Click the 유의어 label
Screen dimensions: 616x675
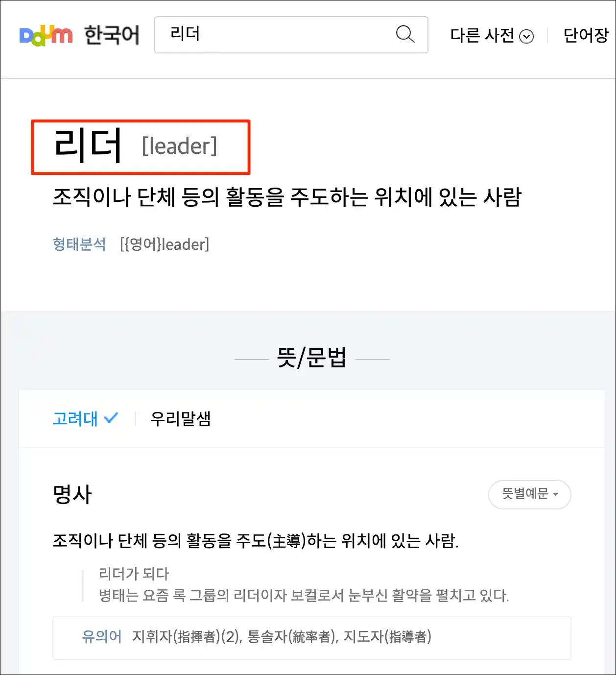click(102, 636)
